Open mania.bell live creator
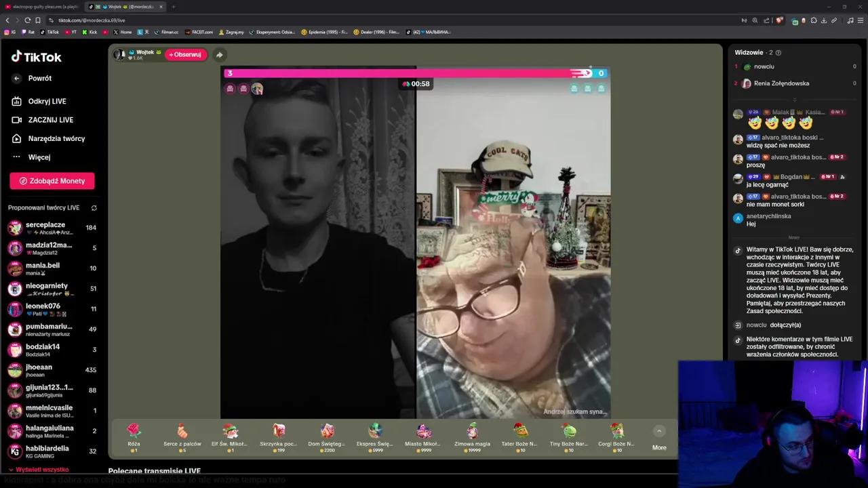This screenshot has height=488, width=868. click(52, 268)
